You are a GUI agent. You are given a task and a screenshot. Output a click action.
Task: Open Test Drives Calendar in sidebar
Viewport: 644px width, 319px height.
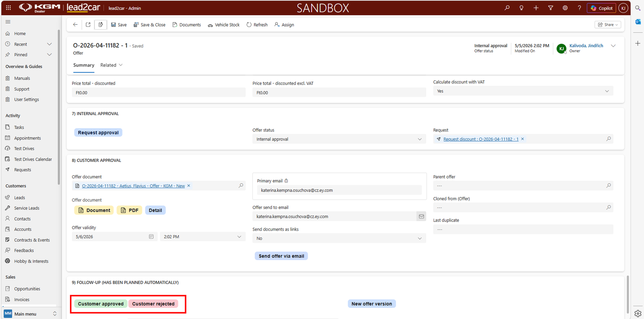[33, 159]
